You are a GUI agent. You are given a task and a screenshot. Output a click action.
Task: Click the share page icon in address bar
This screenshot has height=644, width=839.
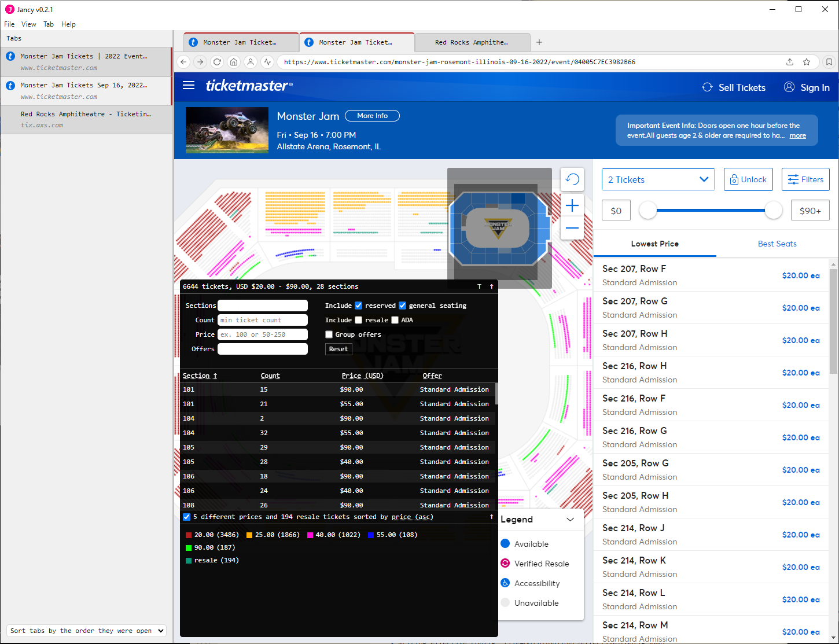tap(790, 62)
